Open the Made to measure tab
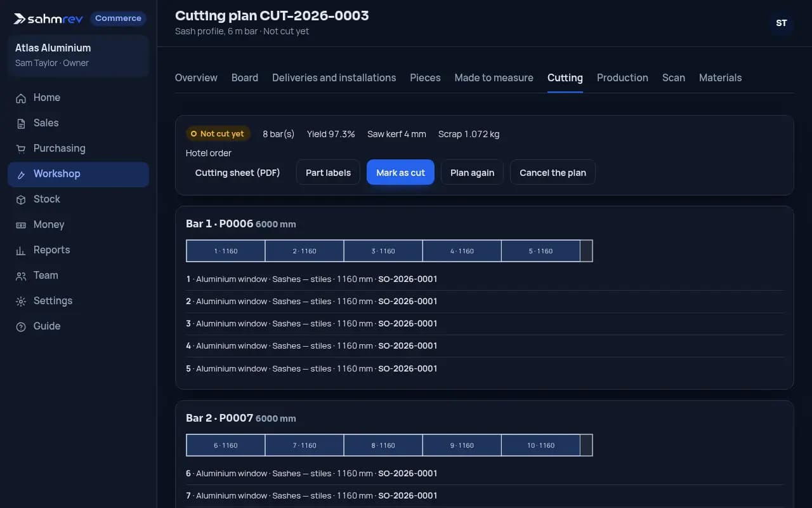 (494, 77)
